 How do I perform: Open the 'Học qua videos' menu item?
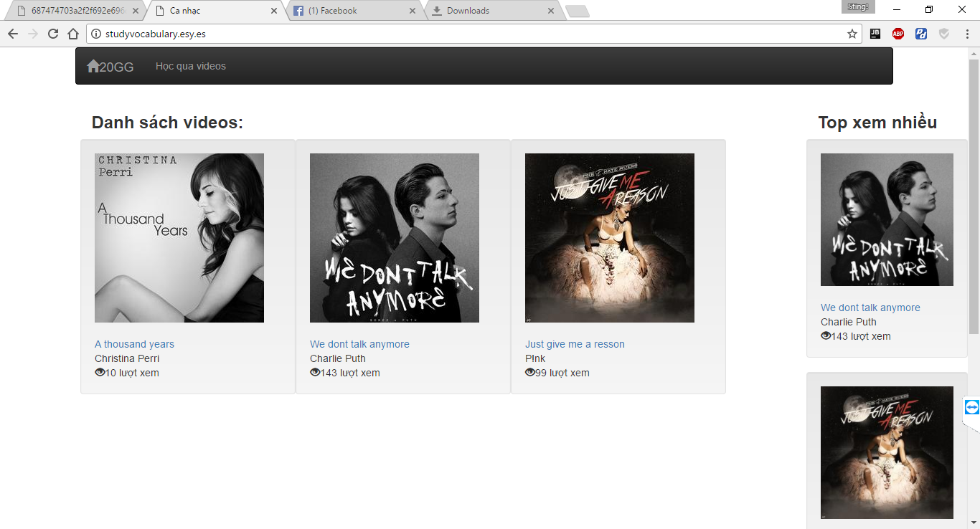pos(191,66)
